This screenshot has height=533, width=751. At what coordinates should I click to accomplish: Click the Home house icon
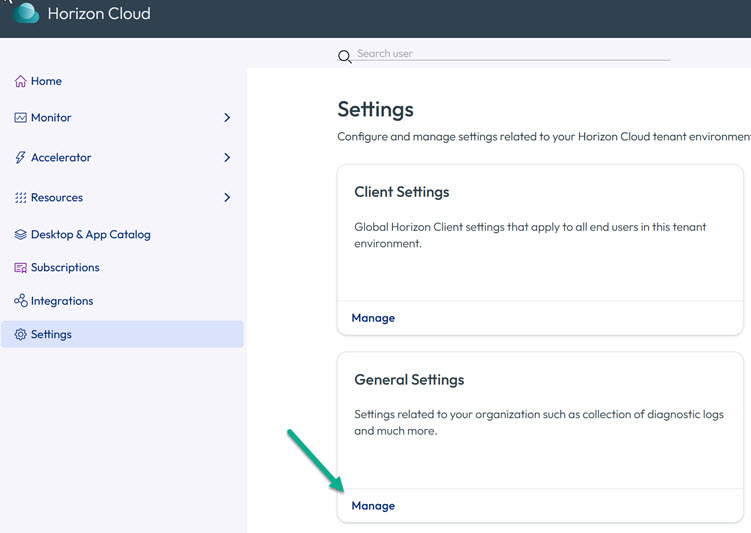coord(20,81)
